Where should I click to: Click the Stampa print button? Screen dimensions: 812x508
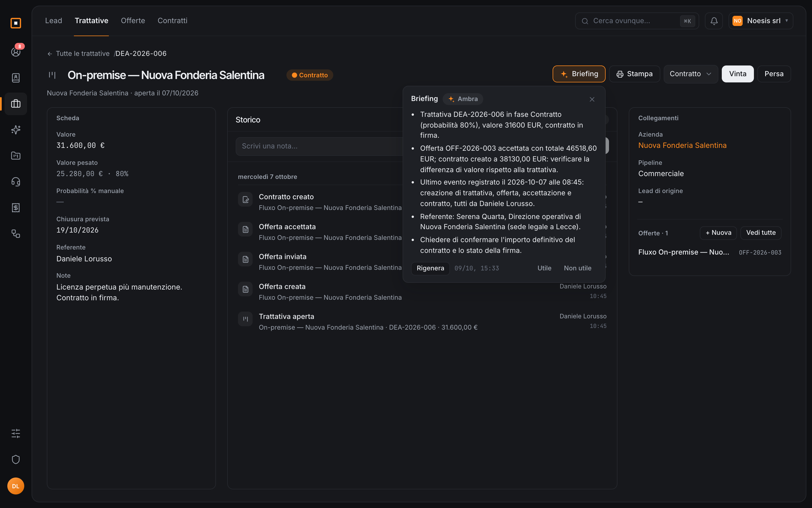pos(634,74)
